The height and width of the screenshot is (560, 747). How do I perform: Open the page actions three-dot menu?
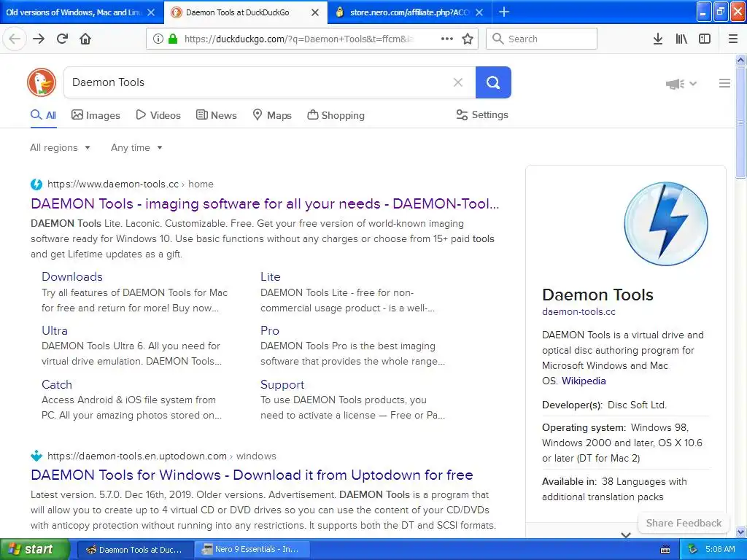[x=447, y=39]
